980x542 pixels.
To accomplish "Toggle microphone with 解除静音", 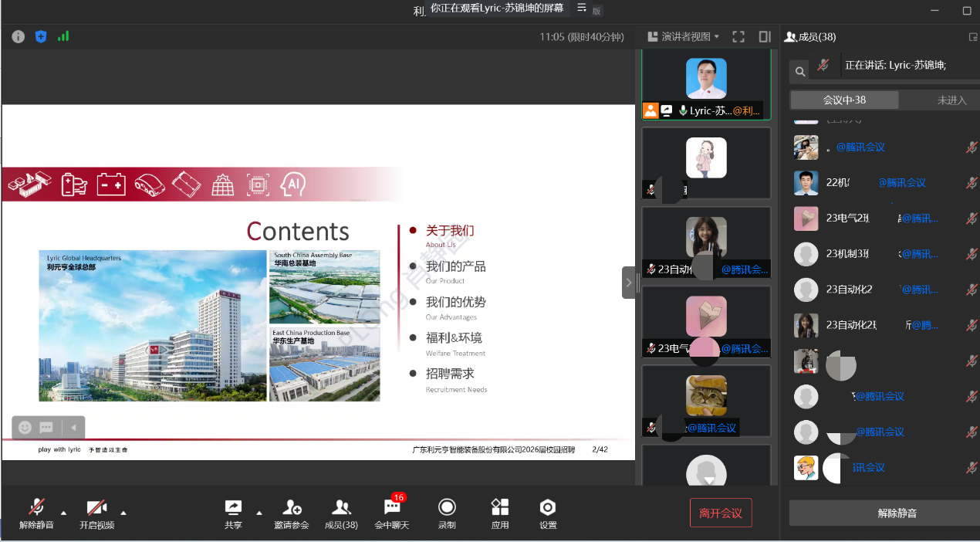I will pos(36,514).
